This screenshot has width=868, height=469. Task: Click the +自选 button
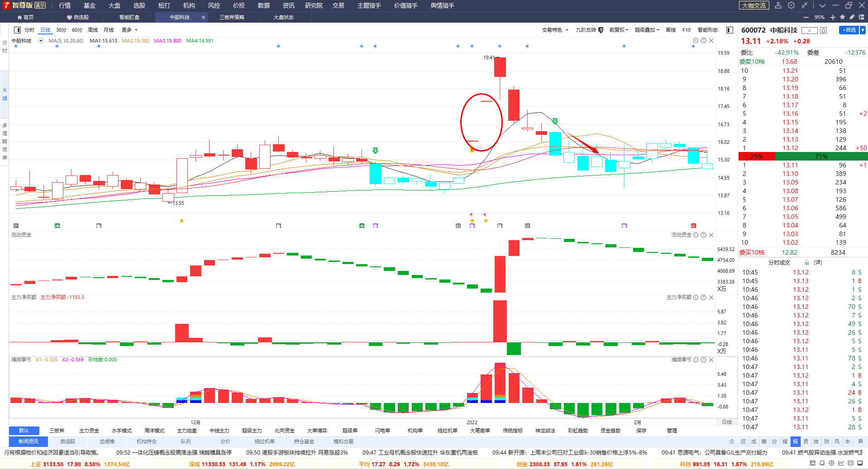tap(849, 30)
